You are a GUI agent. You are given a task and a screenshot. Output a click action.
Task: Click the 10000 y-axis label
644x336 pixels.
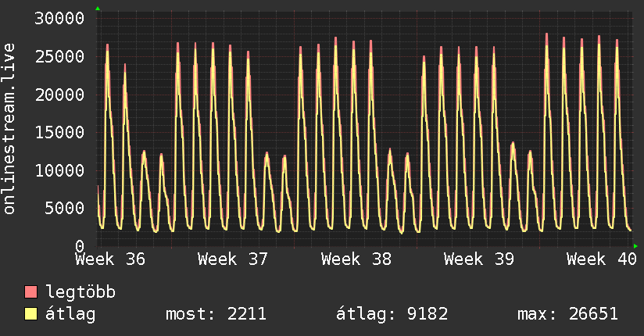point(59,170)
